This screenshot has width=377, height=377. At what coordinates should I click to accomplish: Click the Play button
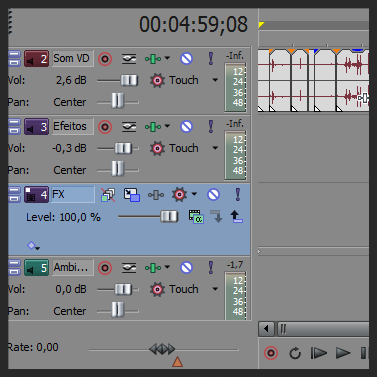(x=343, y=353)
